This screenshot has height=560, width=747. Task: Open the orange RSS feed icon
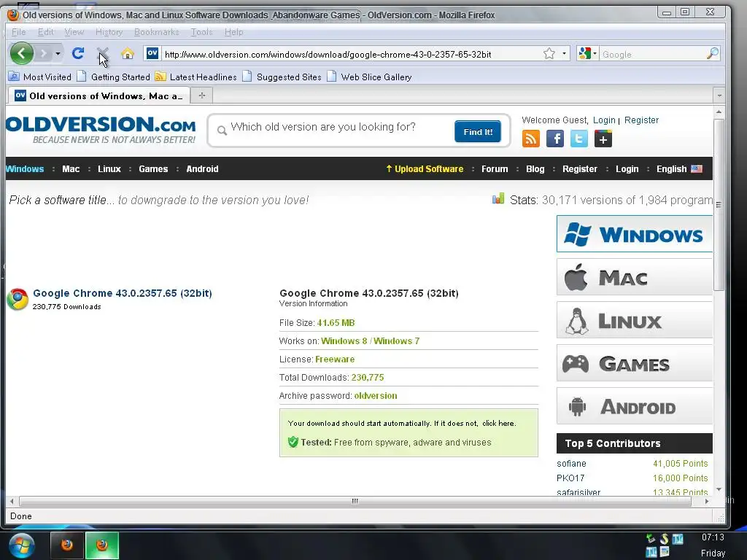click(531, 139)
